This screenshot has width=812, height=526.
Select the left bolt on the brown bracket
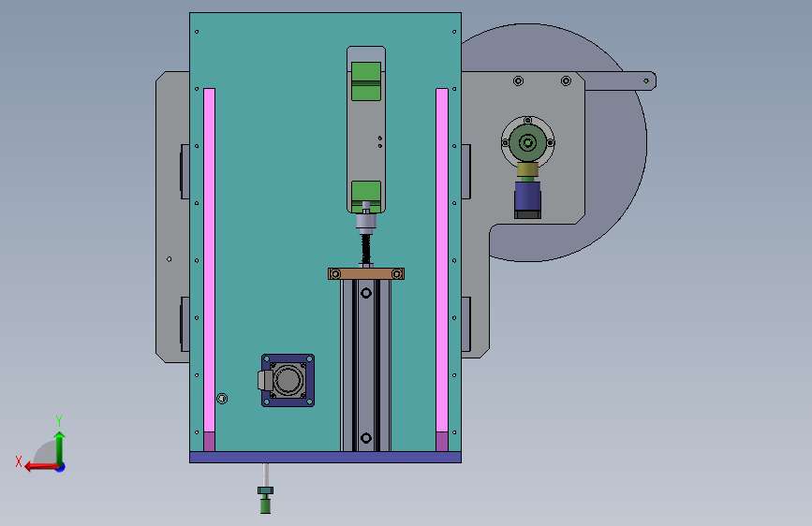coord(335,274)
